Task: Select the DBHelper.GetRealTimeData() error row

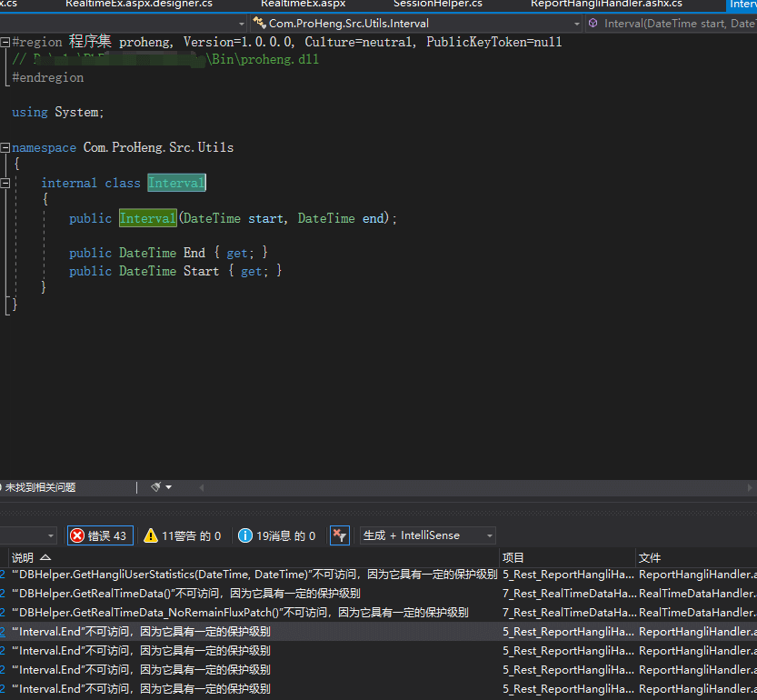Action: (x=186, y=594)
